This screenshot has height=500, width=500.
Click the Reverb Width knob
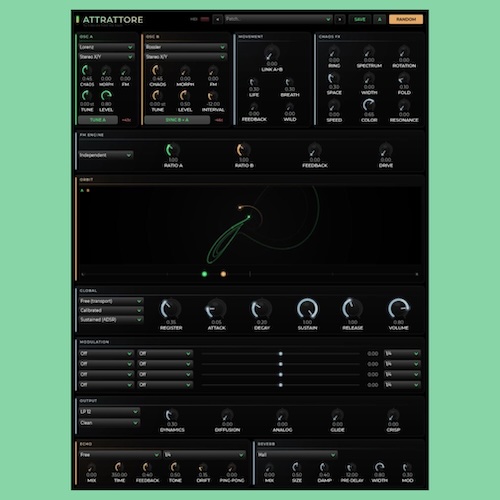379,467
